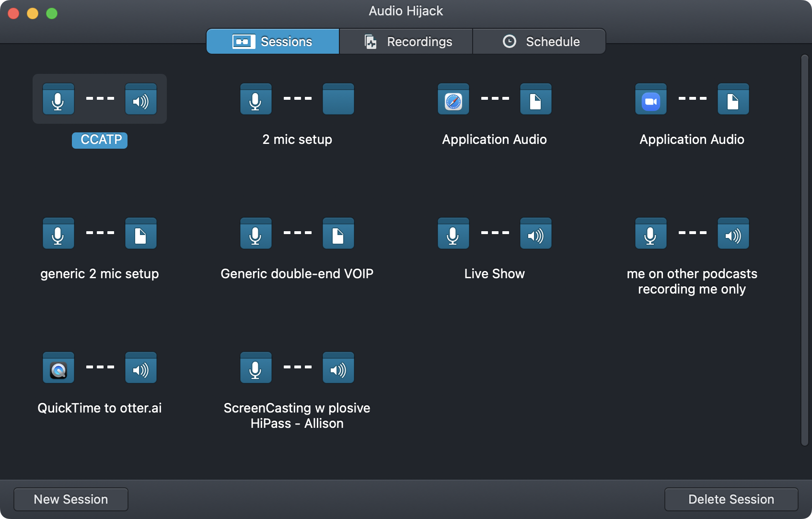
Task: Click the blank block icon in 2 mic setup
Action: [x=338, y=100]
